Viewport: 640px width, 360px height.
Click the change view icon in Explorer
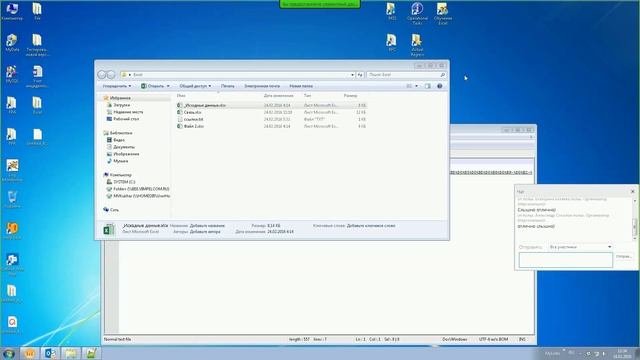pyautogui.click(x=409, y=86)
